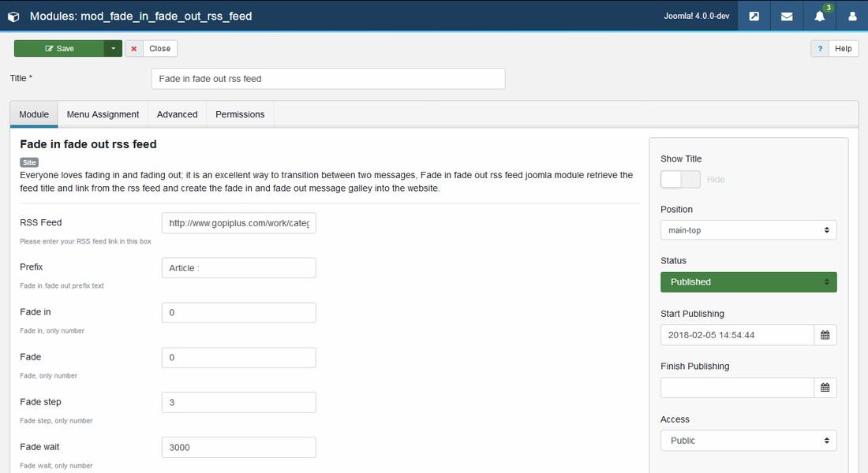Click into the Title input field

pyautogui.click(x=328, y=79)
